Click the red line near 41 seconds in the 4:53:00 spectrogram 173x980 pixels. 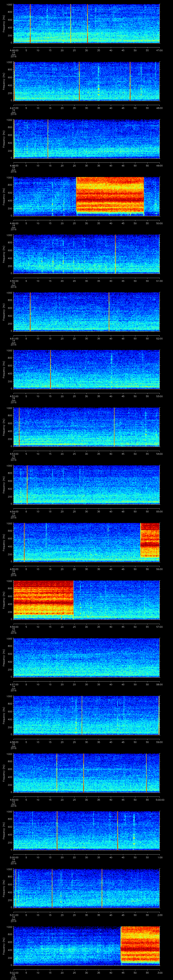[x=114, y=427]
